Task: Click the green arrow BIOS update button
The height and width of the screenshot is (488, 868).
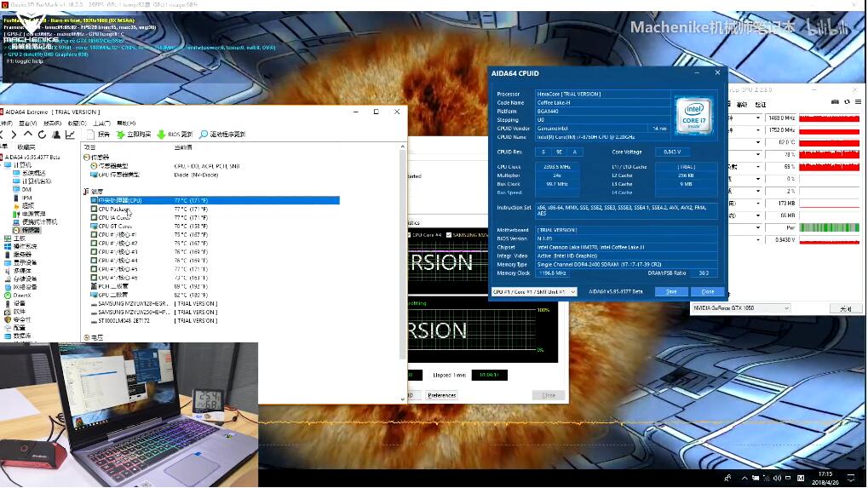Action: point(175,135)
